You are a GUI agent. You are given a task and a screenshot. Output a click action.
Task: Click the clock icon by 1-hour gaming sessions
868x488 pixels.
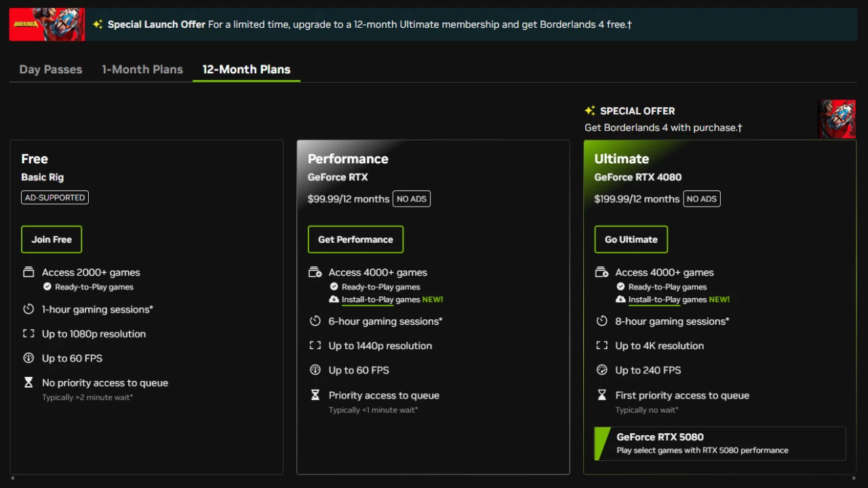[x=28, y=309]
